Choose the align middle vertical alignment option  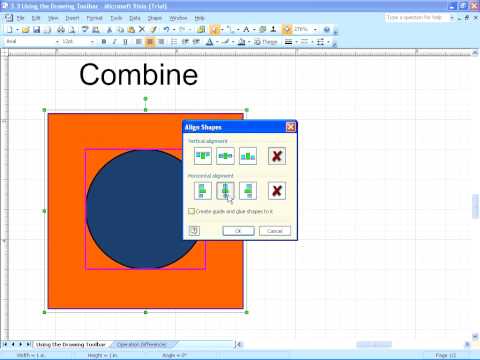point(225,156)
